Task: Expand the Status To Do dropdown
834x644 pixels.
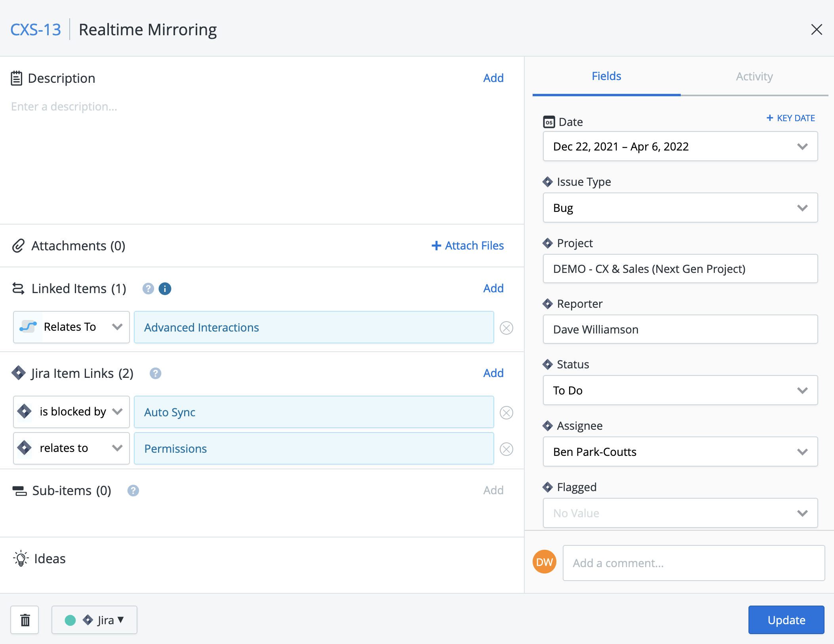Action: [680, 391]
